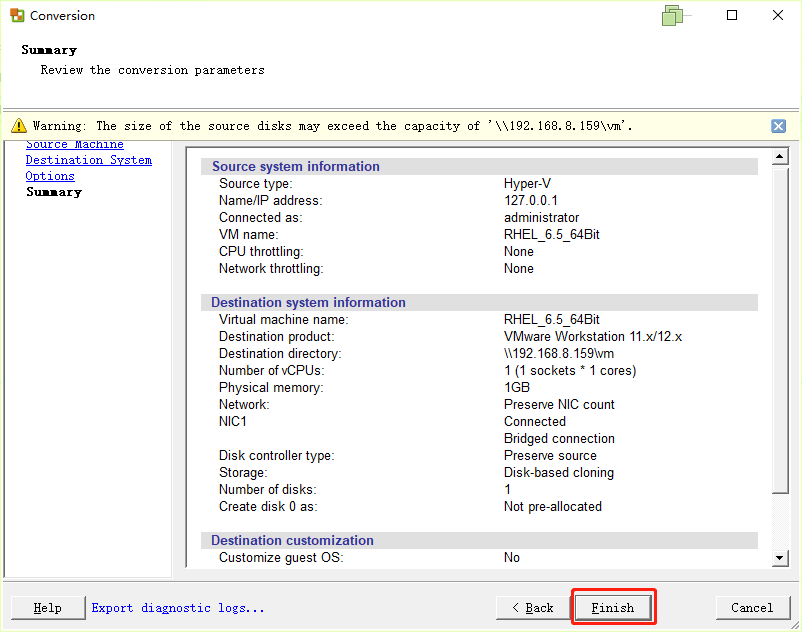Screen dimensions: 802x632
Task: Click the 1 (1 sockets * 1 cores) value
Action: pyautogui.click(x=570, y=371)
